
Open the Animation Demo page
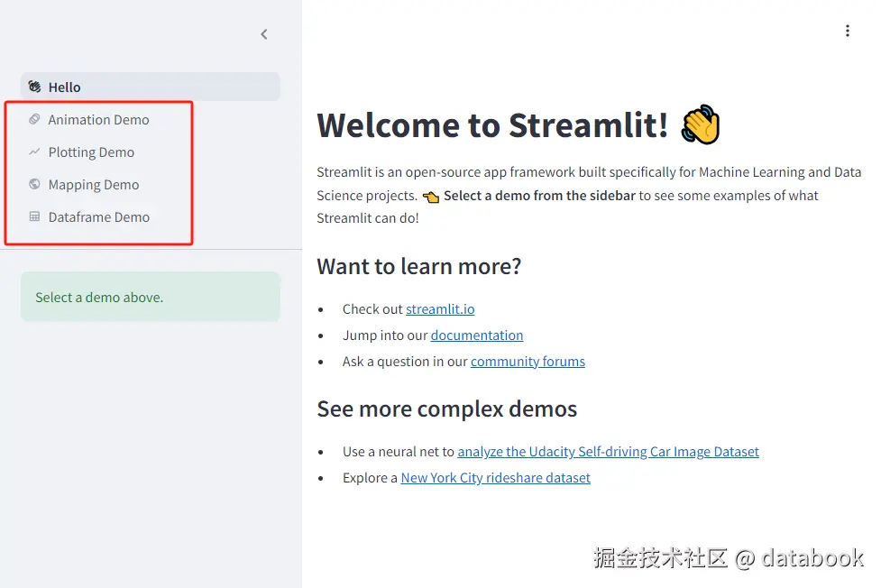coord(98,120)
